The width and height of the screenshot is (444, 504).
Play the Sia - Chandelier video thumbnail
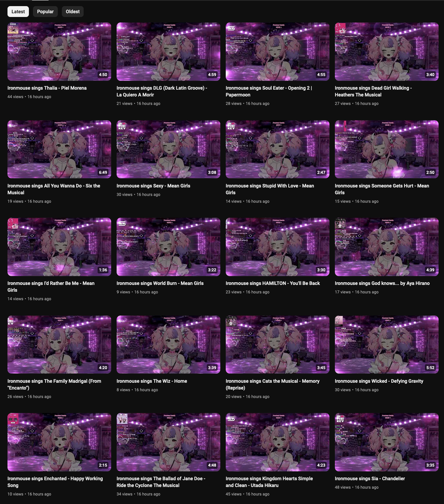(x=387, y=442)
